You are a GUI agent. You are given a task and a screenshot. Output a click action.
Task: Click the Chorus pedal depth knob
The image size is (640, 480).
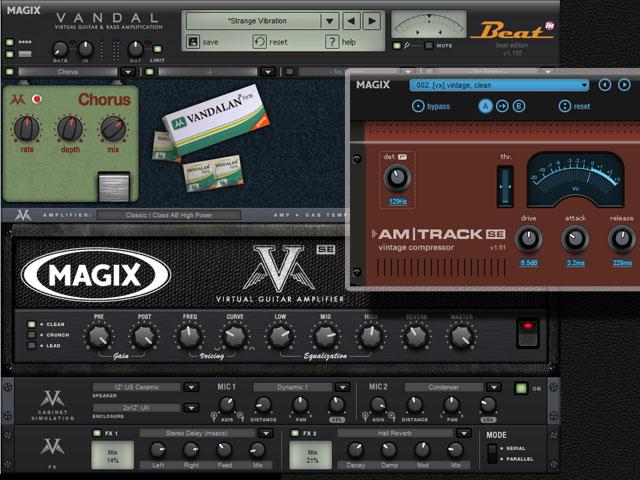pyautogui.click(x=70, y=129)
